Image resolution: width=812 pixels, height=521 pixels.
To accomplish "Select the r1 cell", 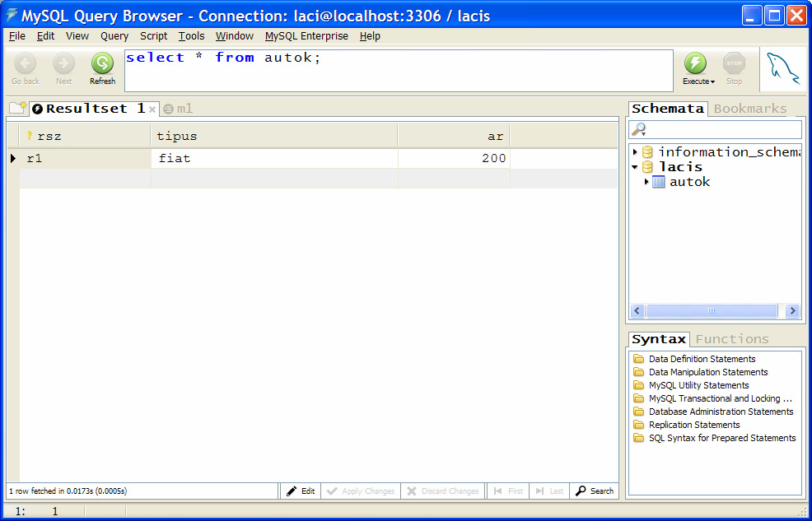I will pyautogui.click(x=86, y=158).
